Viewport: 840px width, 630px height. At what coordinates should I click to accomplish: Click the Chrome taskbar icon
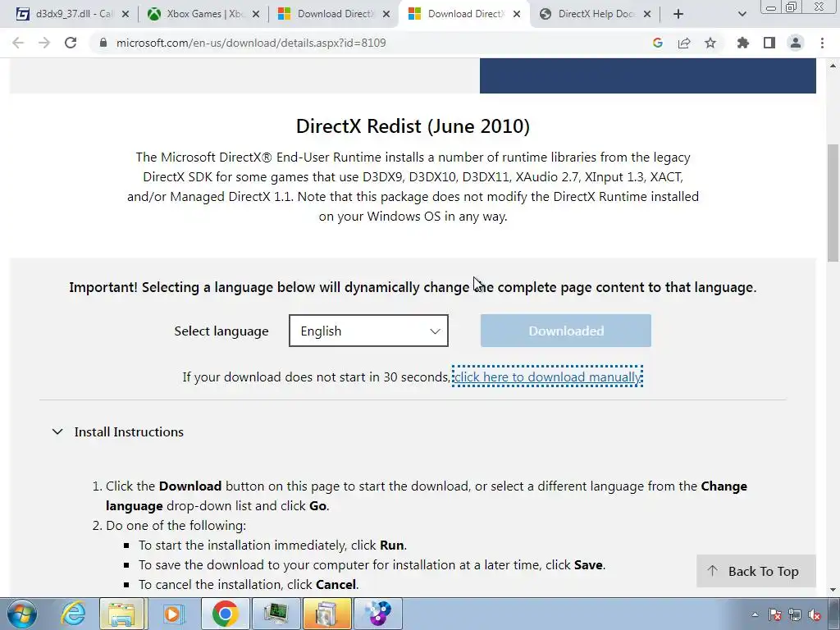[225, 614]
